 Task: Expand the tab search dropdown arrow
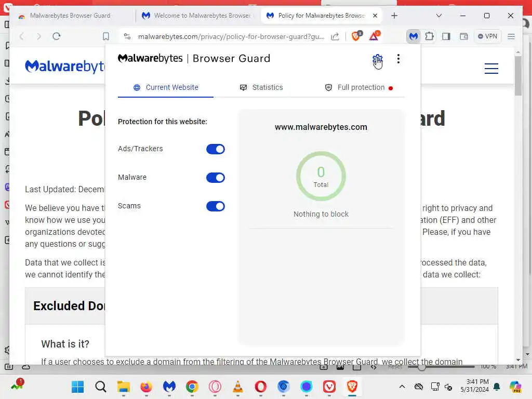[x=438, y=16]
